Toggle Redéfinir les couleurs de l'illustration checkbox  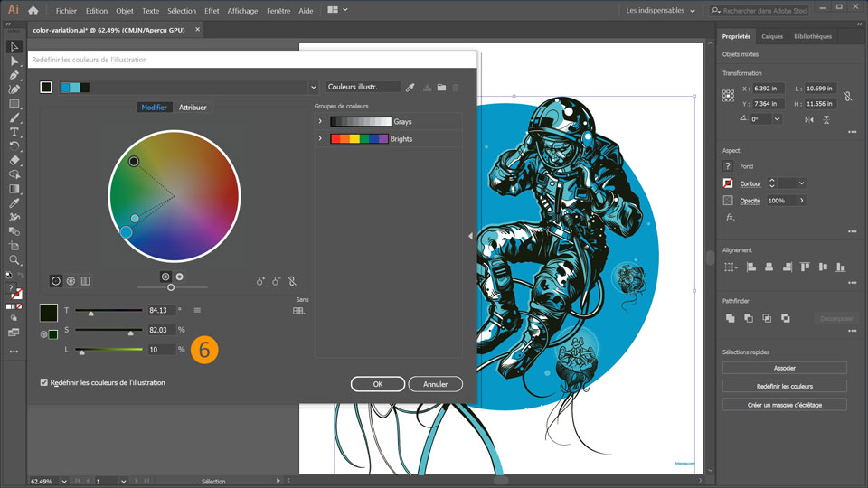(43, 382)
